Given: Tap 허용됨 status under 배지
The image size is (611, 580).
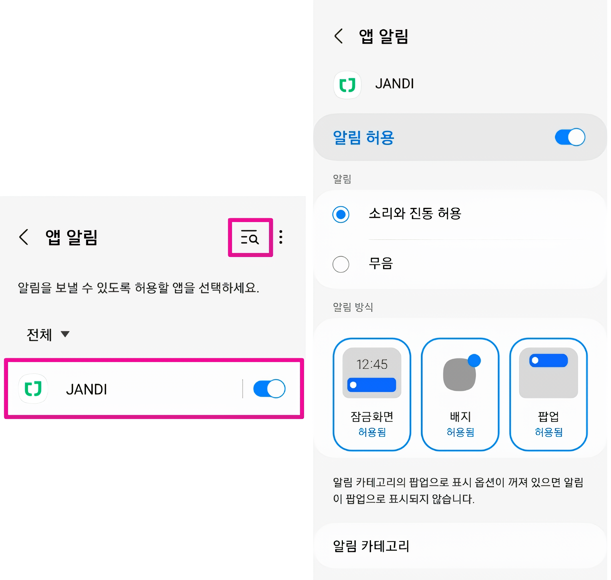Looking at the screenshot, I should [460, 433].
